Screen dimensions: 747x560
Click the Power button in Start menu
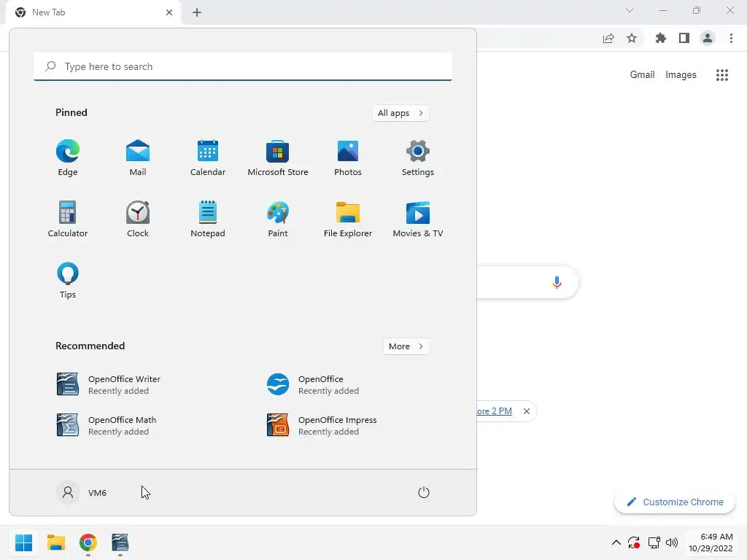pyautogui.click(x=424, y=492)
